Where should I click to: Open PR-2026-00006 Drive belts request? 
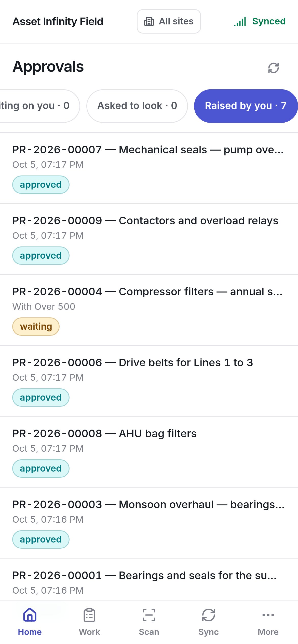[149, 381]
